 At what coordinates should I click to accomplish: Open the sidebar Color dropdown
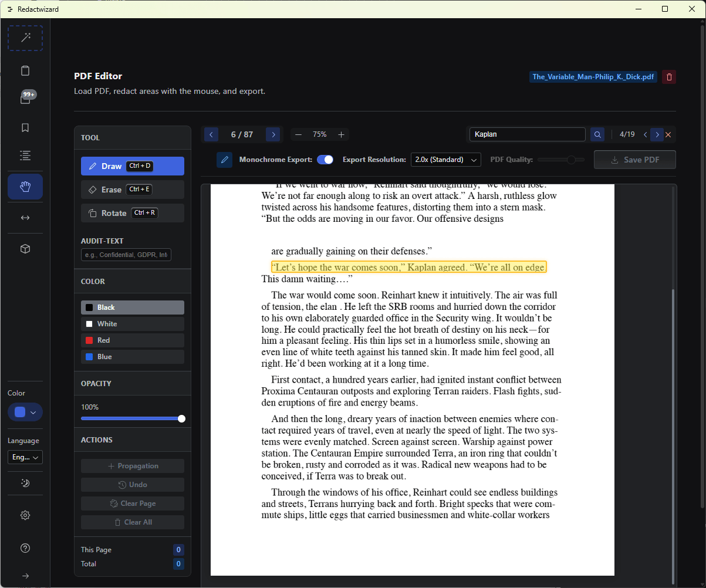pyautogui.click(x=25, y=412)
